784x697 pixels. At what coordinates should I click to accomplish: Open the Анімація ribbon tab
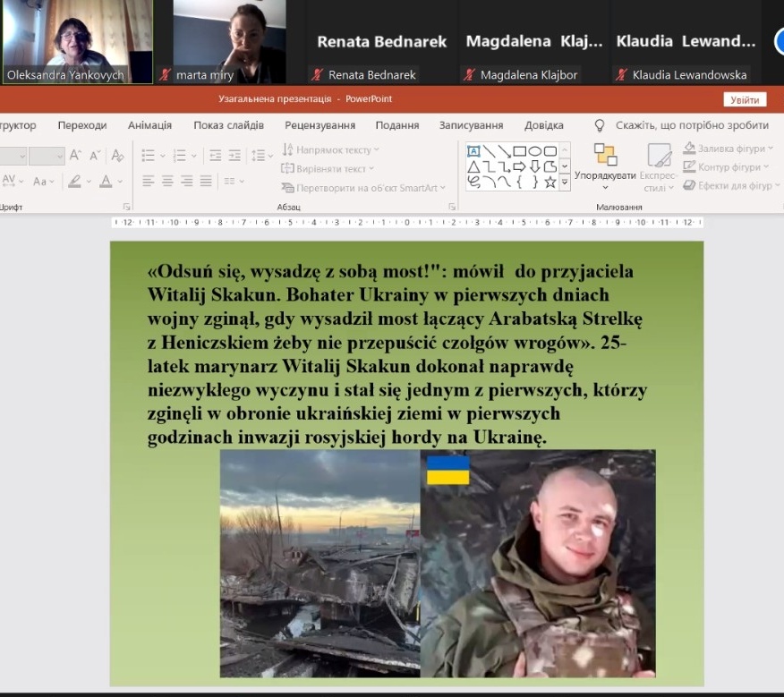click(x=149, y=125)
